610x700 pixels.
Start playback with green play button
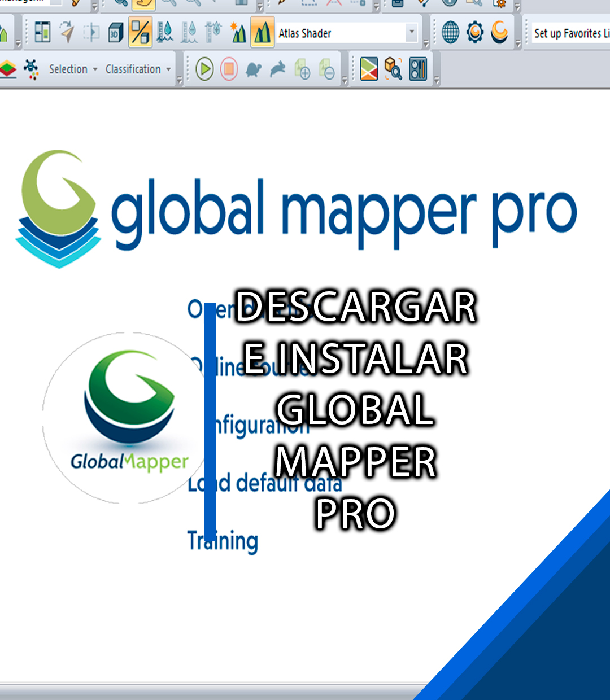[204, 69]
